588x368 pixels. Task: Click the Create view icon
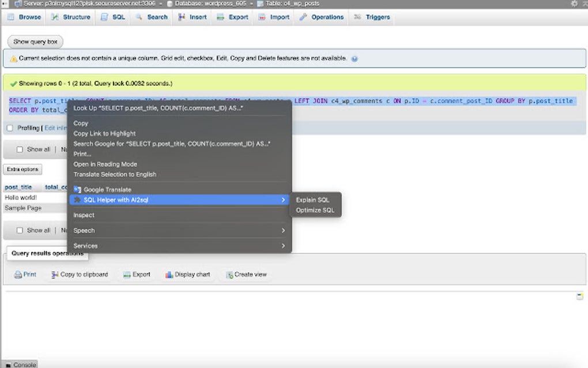click(x=246, y=275)
